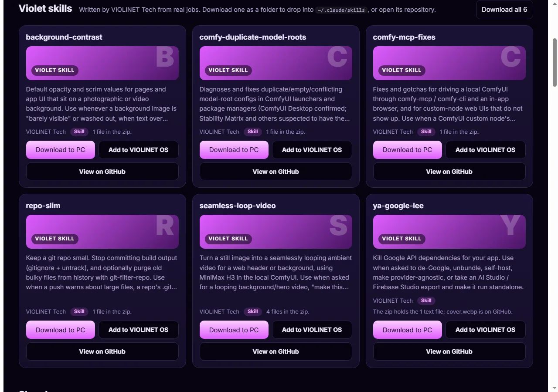The image size is (558, 392).
Task: Open the comfy-mcp-fixes cover banner
Action: 449,63
